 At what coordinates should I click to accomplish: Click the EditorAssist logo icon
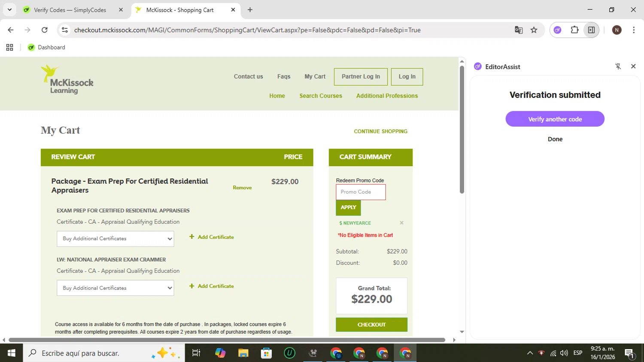point(478,66)
